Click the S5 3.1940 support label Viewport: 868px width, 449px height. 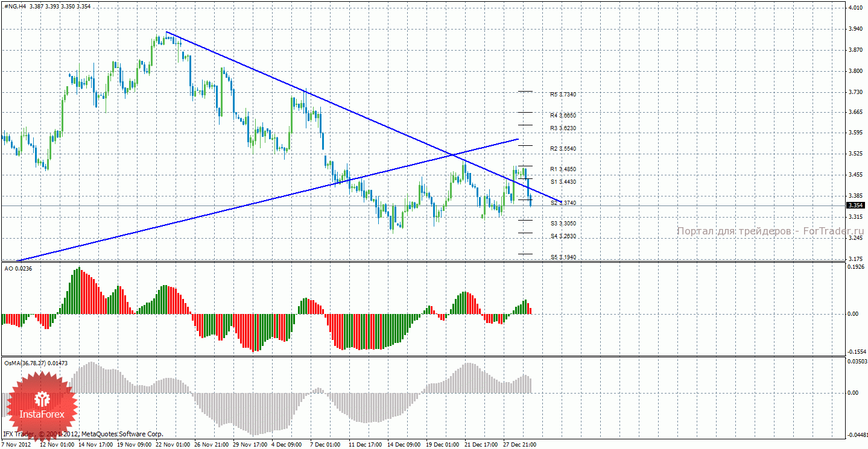pos(563,257)
